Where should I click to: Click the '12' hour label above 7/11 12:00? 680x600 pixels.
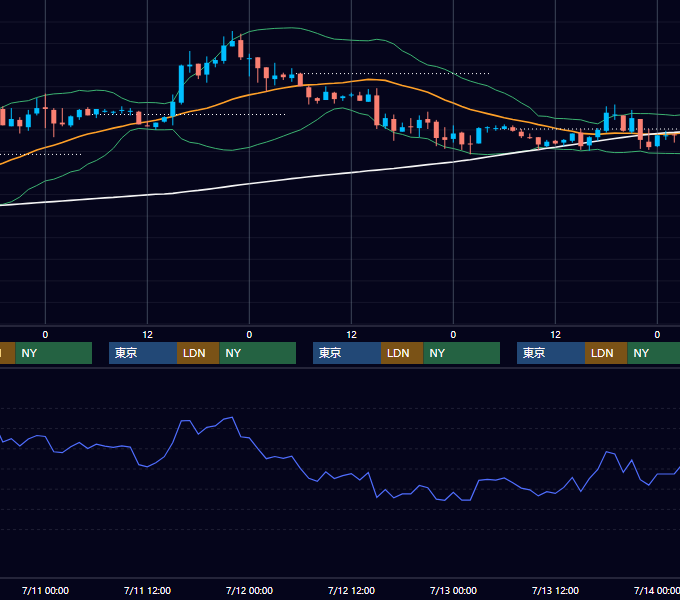(147, 335)
